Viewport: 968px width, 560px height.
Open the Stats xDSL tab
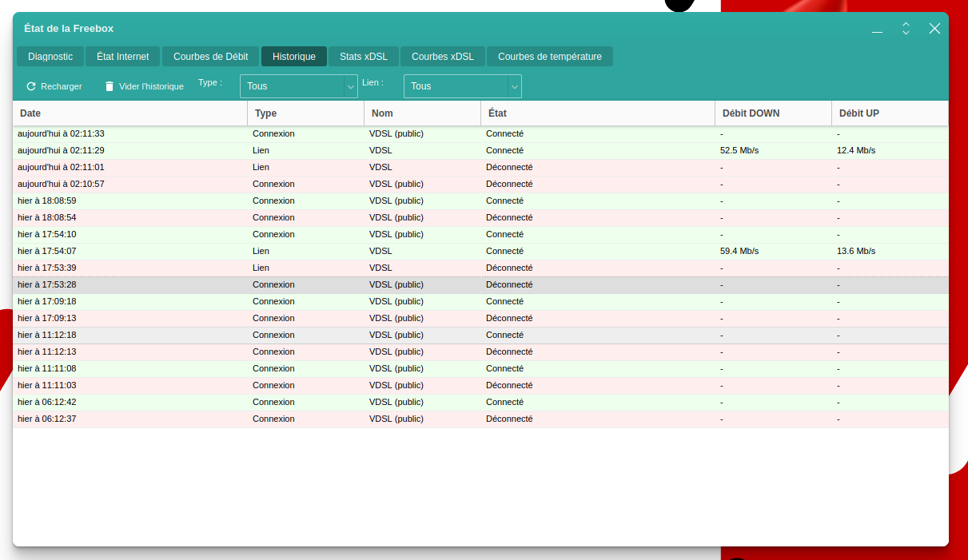pyautogui.click(x=364, y=57)
